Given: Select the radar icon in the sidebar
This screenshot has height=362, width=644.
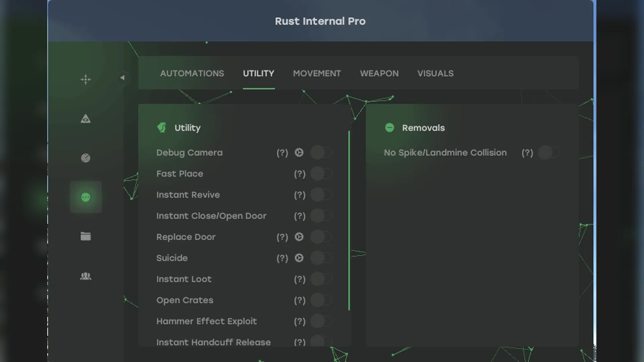Looking at the screenshot, I should pyautogui.click(x=86, y=158).
